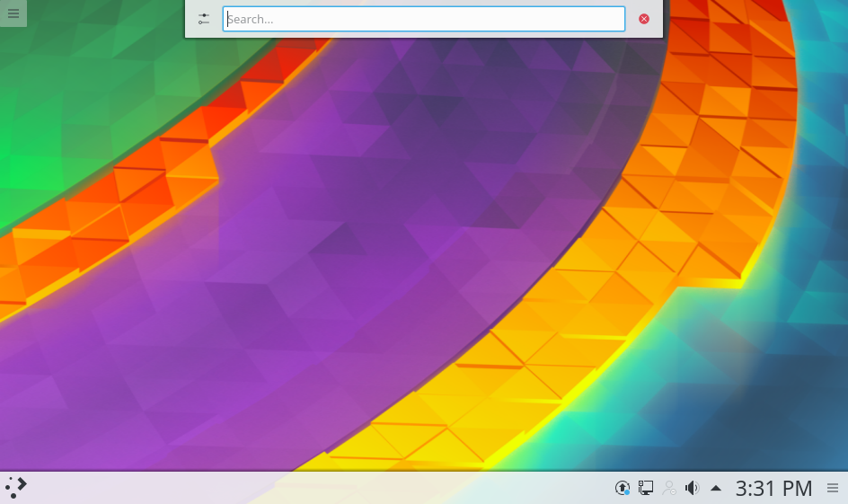Open the 3:31 PM clock calendar
848x504 pixels.
coord(773,489)
